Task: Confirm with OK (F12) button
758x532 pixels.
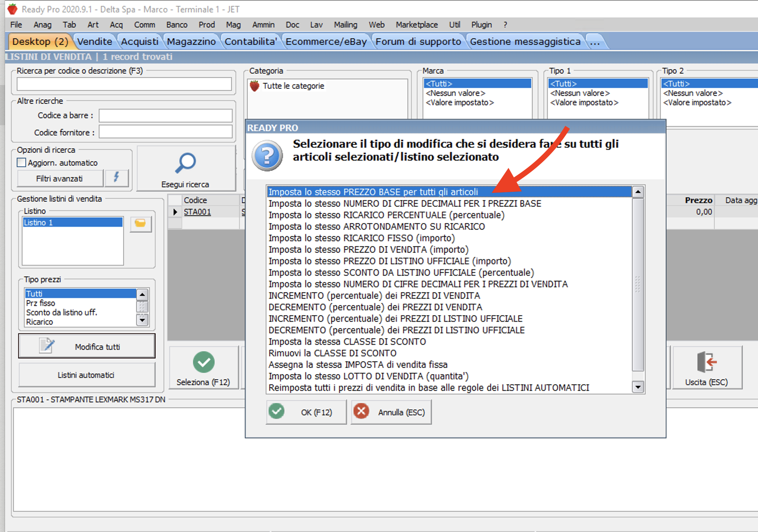Action: 306,412
